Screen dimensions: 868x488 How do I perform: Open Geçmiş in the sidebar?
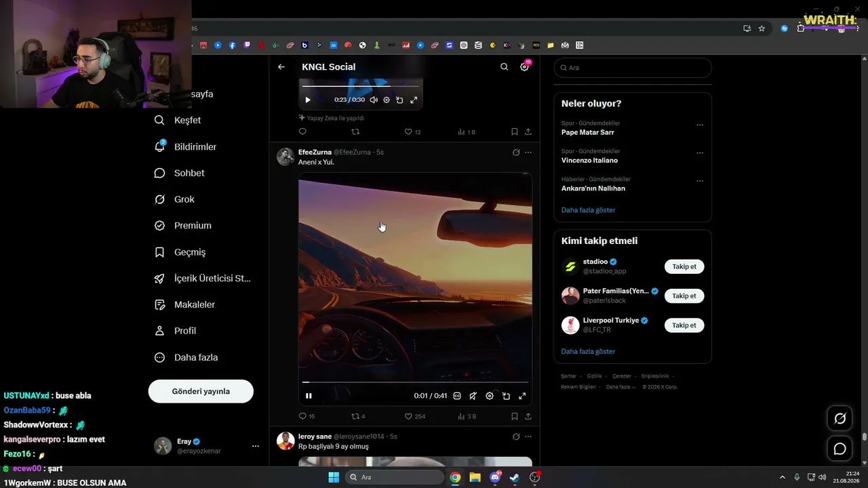[180, 252]
